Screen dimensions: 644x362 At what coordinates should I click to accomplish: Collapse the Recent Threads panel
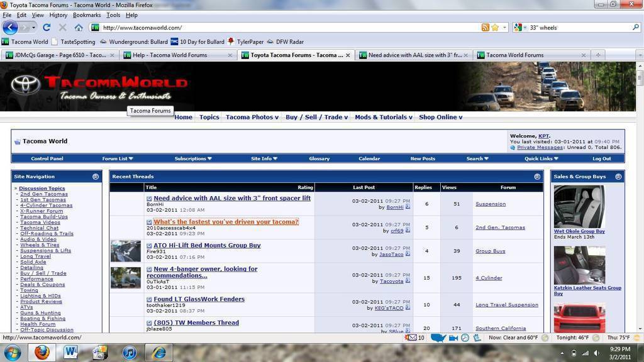pos(537,177)
